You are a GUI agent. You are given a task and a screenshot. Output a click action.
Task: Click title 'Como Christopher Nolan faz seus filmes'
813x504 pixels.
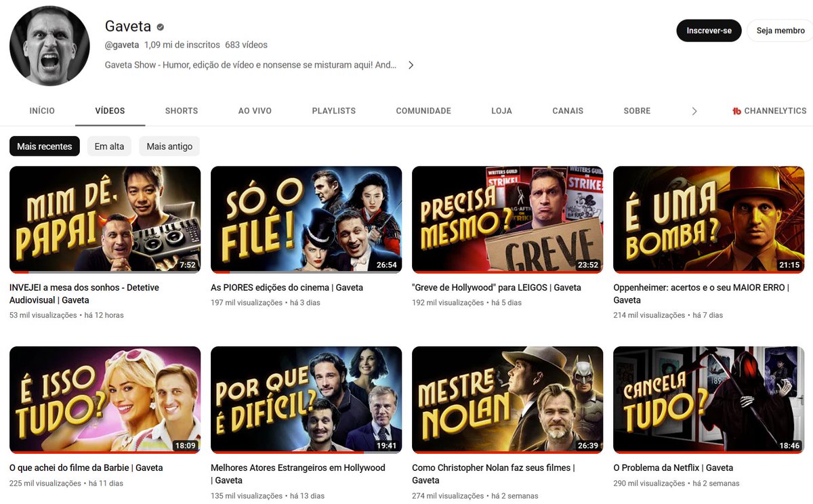click(x=493, y=474)
